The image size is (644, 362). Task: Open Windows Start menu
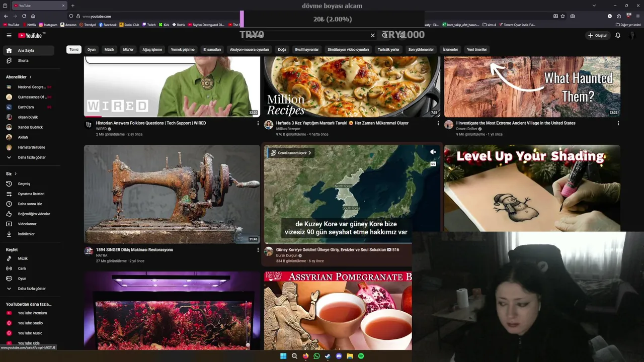click(x=283, y=356)
